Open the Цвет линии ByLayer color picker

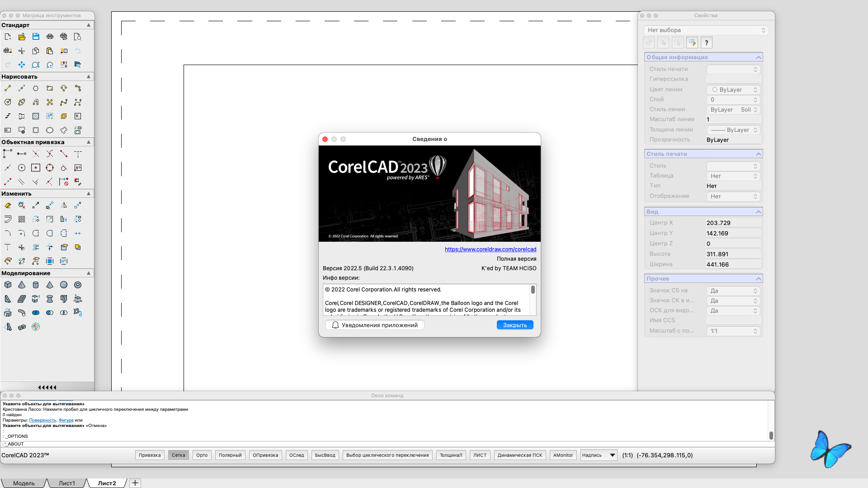tap(733, 90)
